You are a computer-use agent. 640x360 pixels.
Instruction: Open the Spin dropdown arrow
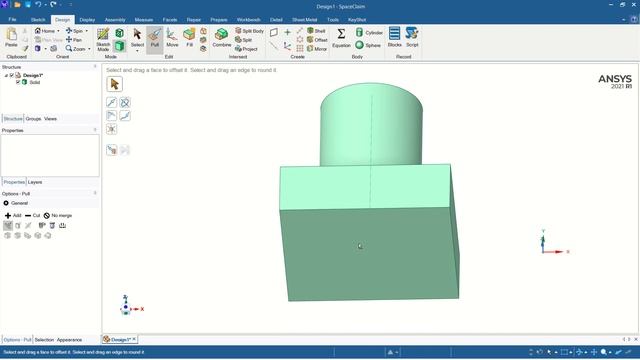click(87, 31)
